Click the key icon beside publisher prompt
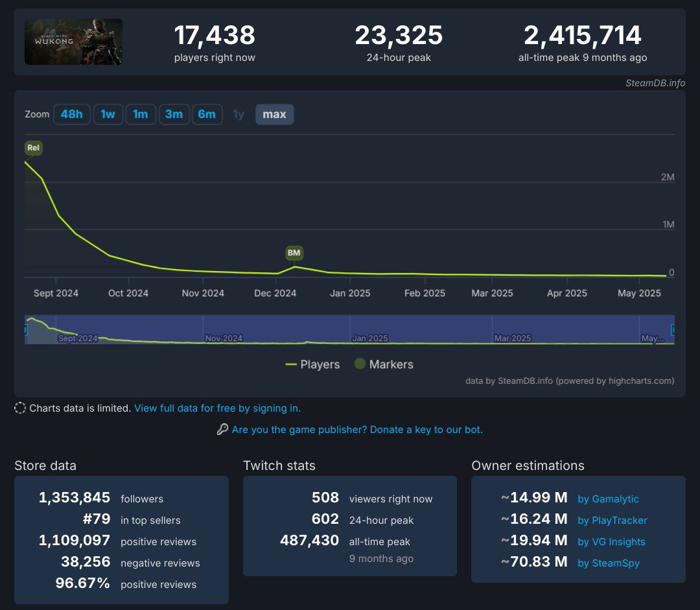 (222, 430)
